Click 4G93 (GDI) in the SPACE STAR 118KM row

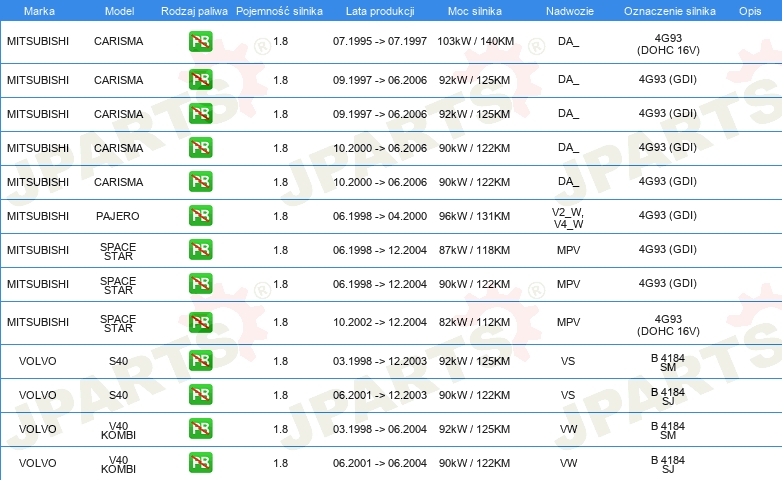click(668, 249)
